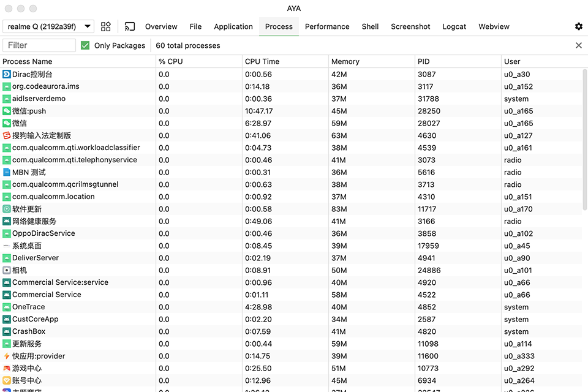Image resolution: width=588 pixels, height=392 pixels.
Task: Click the 软件更新 app icon
Action: click(6, 209)
